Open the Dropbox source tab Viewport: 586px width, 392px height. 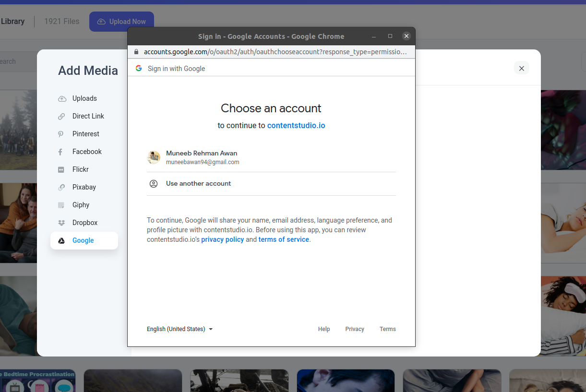[x=84, y=223]
